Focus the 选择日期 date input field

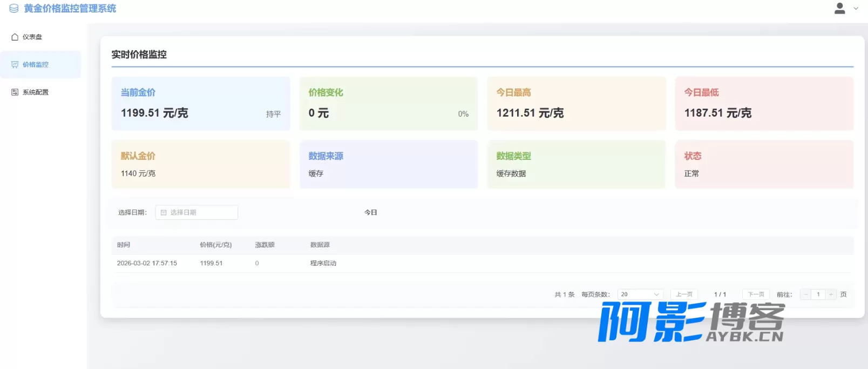click(x=196, y=213)
